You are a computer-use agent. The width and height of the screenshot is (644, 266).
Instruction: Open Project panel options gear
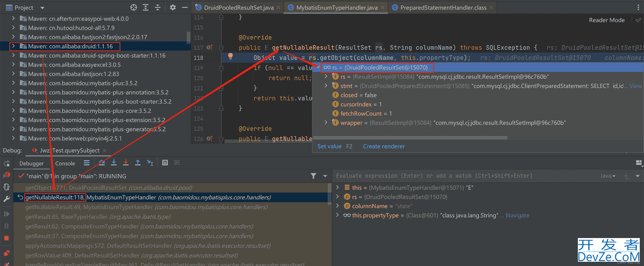point(173,8)
